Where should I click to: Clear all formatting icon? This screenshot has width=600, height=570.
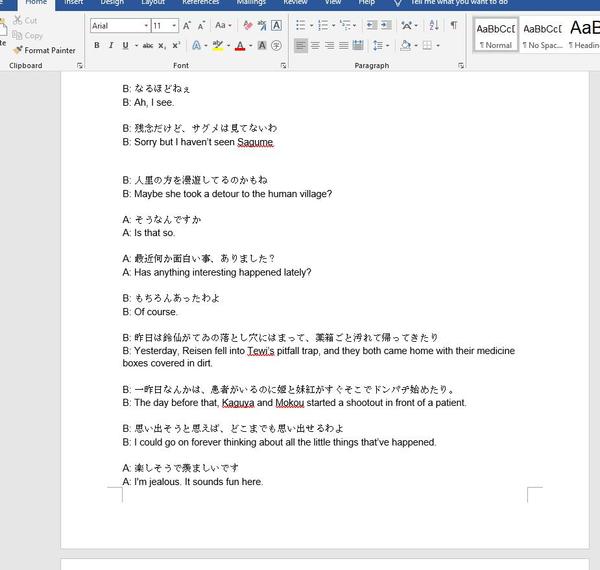click(248, 26)
